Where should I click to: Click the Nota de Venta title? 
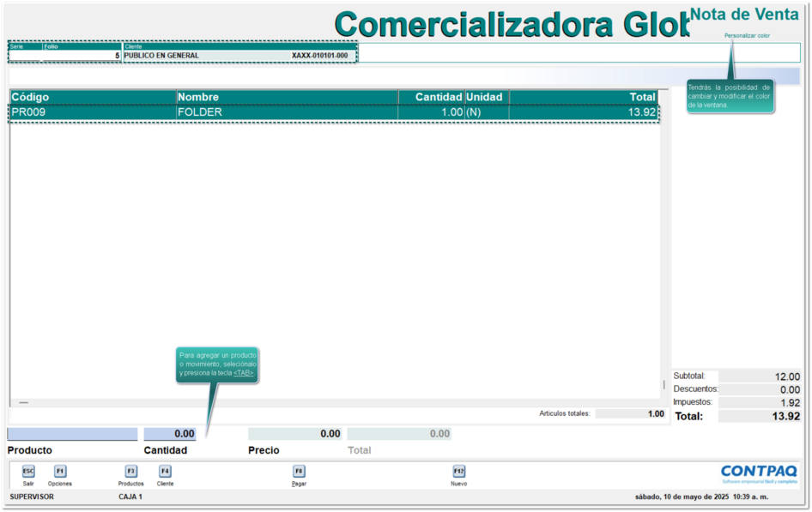[745, 14]
